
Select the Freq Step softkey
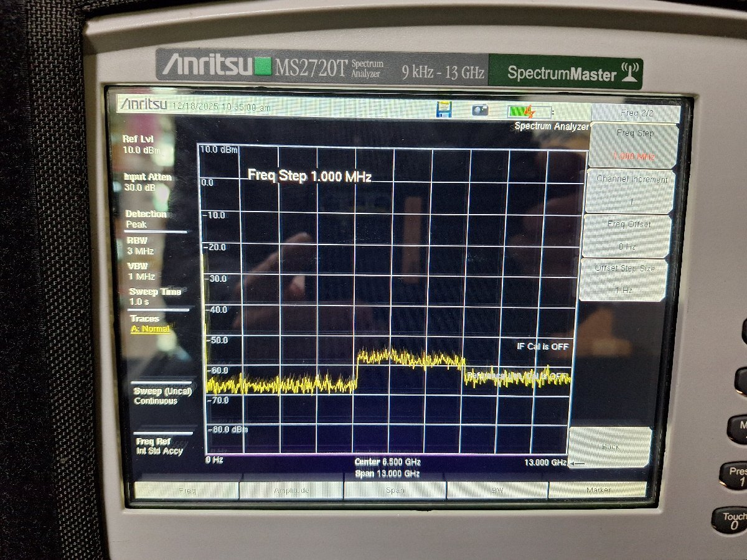pyautogui.click(x=634, y=146)
